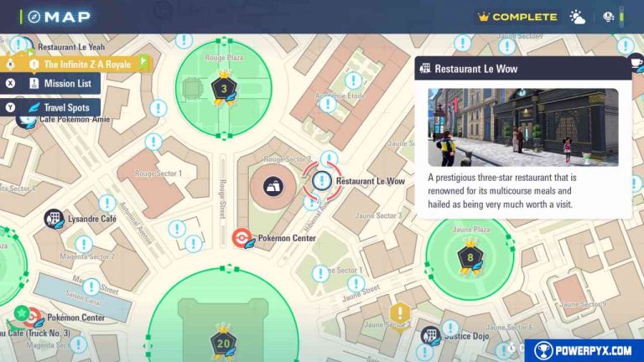Click the MAP compass icon in the header
Viewport: 644px width, 362px height.
click(x=34, y=17)
